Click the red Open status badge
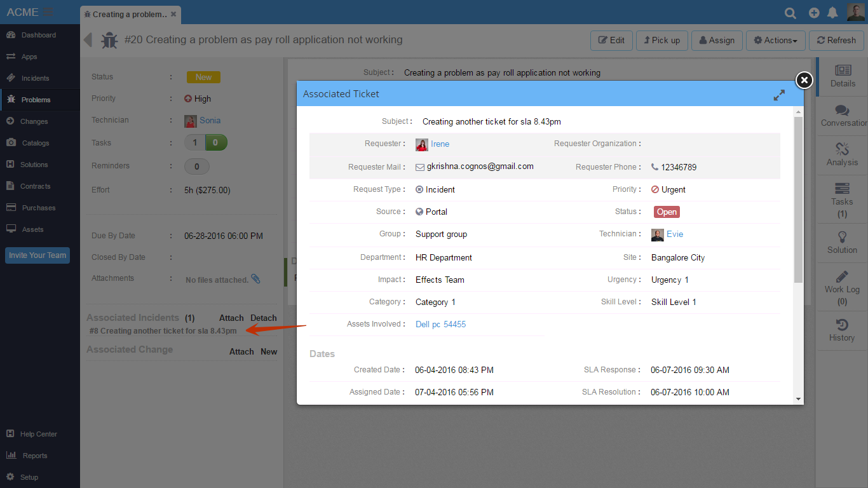The width and height of the screenshot is (868, 488). tap(667, 212)
